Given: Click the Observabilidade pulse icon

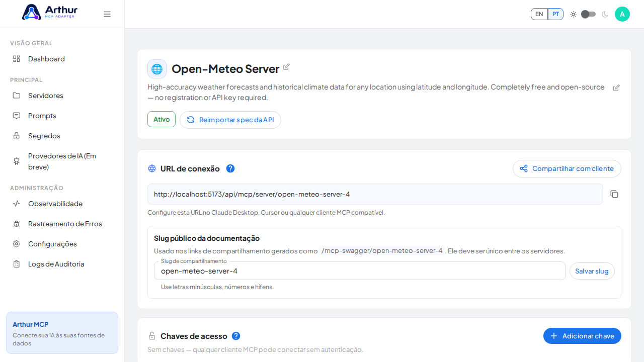Looking at the screenshot, I should click(x=17, y=204).
